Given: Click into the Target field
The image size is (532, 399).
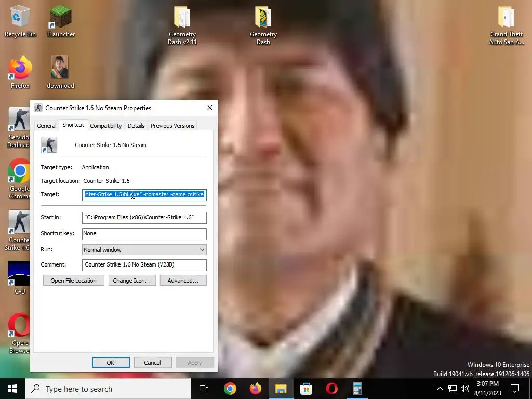Looking at the screenshot, I should click(x=144, y=194).
